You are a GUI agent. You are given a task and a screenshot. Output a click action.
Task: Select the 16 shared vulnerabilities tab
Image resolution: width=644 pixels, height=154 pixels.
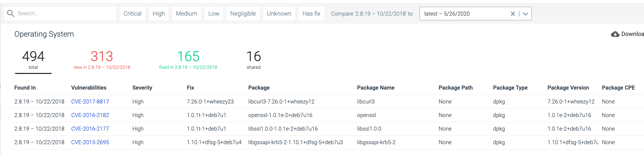click(254, 60)
